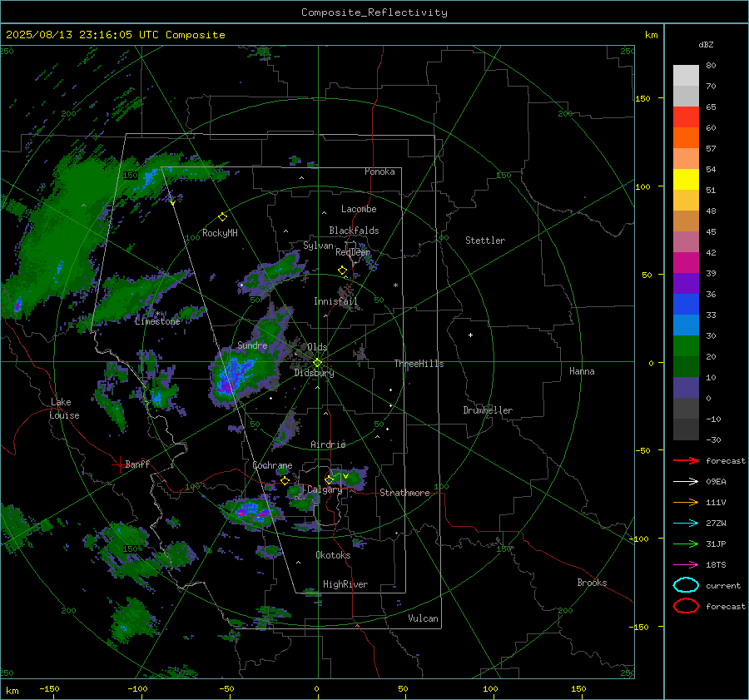Click the ThreeHills city label
Viewport: 749px width, 700px height.
tap(419, 364)
